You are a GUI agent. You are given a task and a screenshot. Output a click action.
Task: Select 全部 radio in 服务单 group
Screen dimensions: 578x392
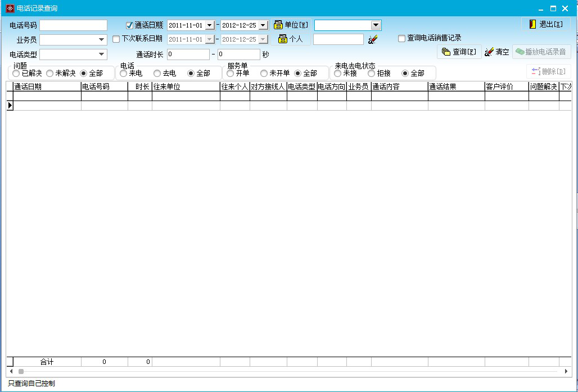(x=298, y=74)
